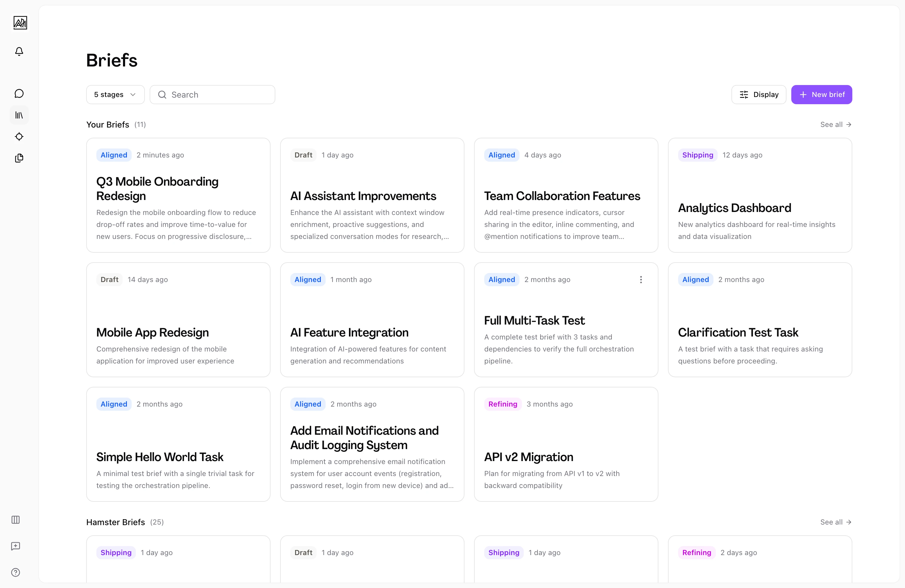Open the copy documents icon in sidebar

pos(19,158)
